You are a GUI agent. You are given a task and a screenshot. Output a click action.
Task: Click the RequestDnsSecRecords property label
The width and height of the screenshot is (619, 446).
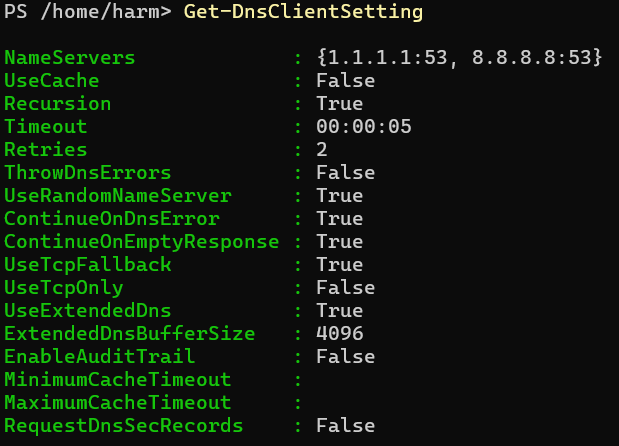[x=123, y=426]
